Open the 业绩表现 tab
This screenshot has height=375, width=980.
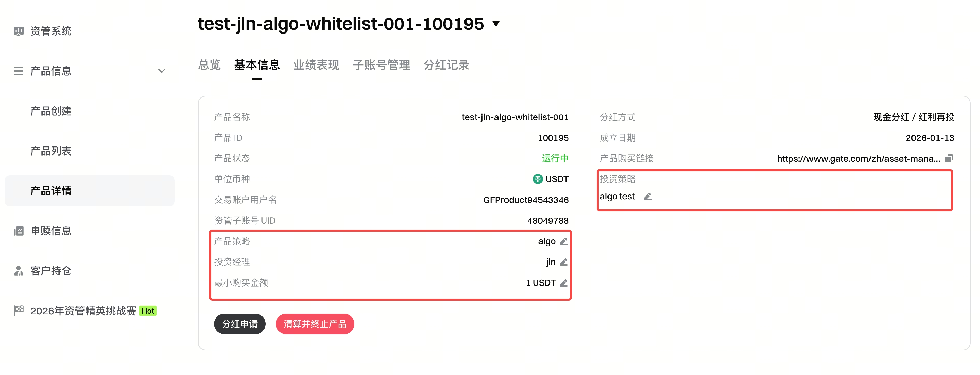(316, 66)
